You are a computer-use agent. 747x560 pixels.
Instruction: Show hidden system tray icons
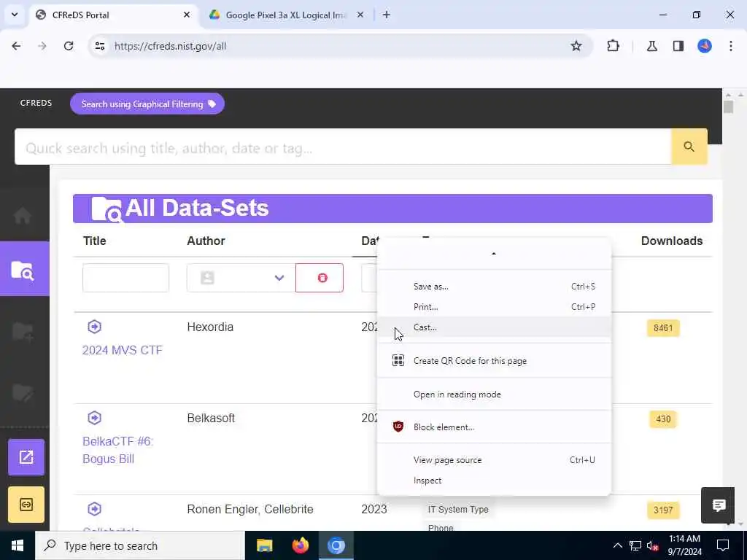pyautogui.click(x=617, y=545)
